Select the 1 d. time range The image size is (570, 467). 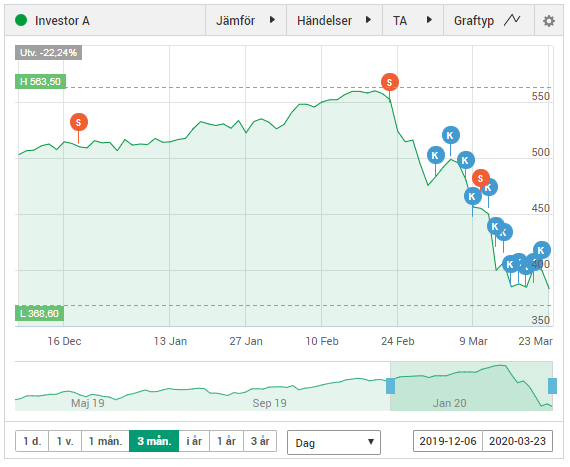pos(32,441)
